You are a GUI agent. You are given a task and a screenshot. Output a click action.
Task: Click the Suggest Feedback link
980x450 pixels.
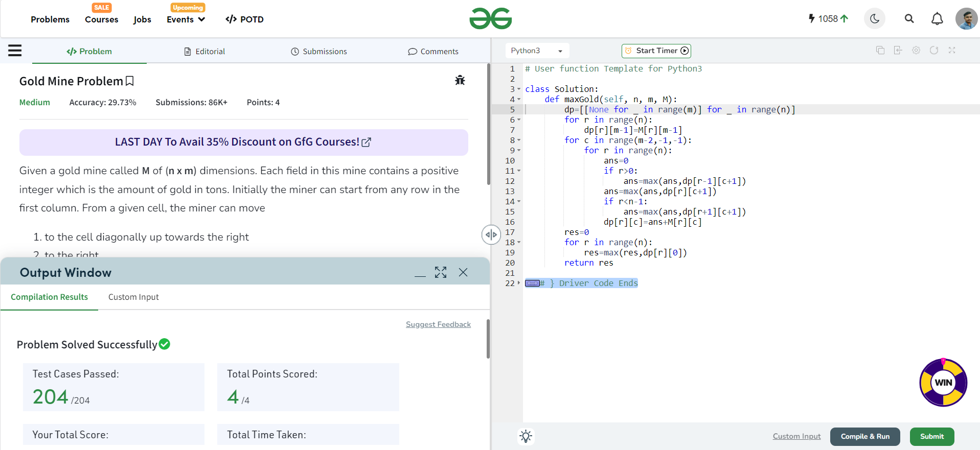438,324
